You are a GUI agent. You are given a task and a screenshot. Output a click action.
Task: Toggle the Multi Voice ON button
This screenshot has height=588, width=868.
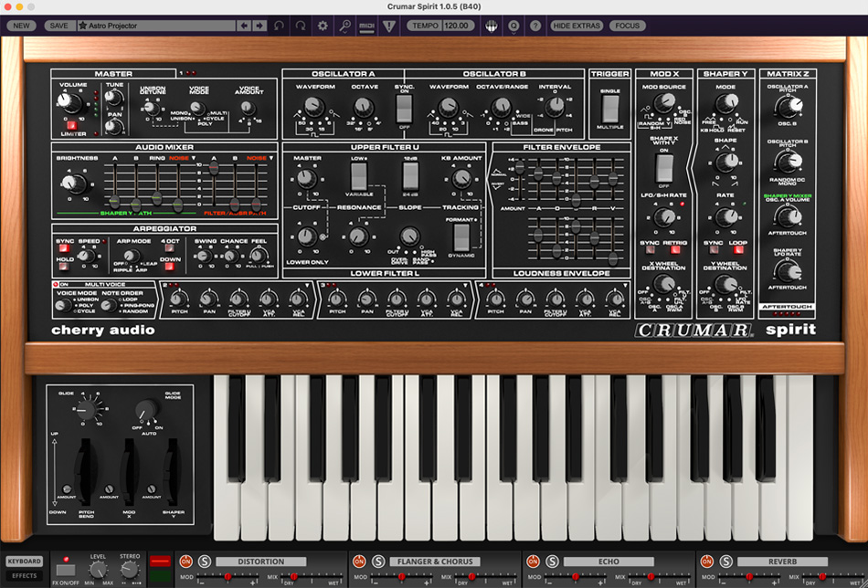56,284
